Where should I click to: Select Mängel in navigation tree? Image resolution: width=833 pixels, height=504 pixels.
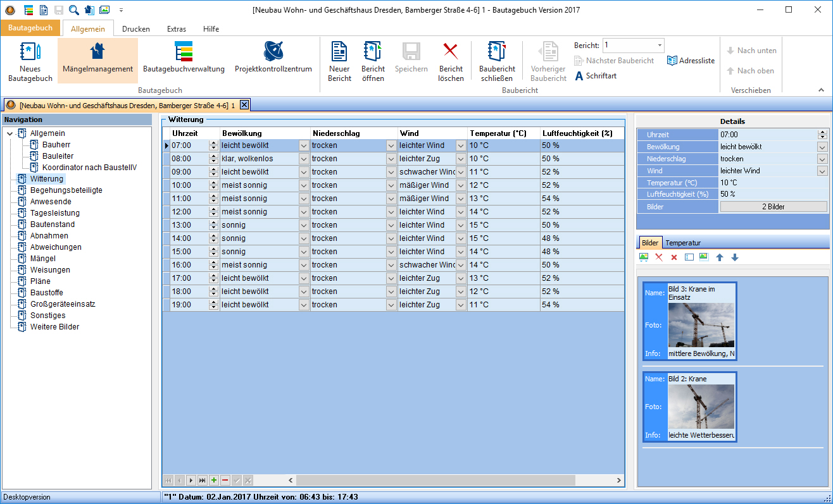42,259
